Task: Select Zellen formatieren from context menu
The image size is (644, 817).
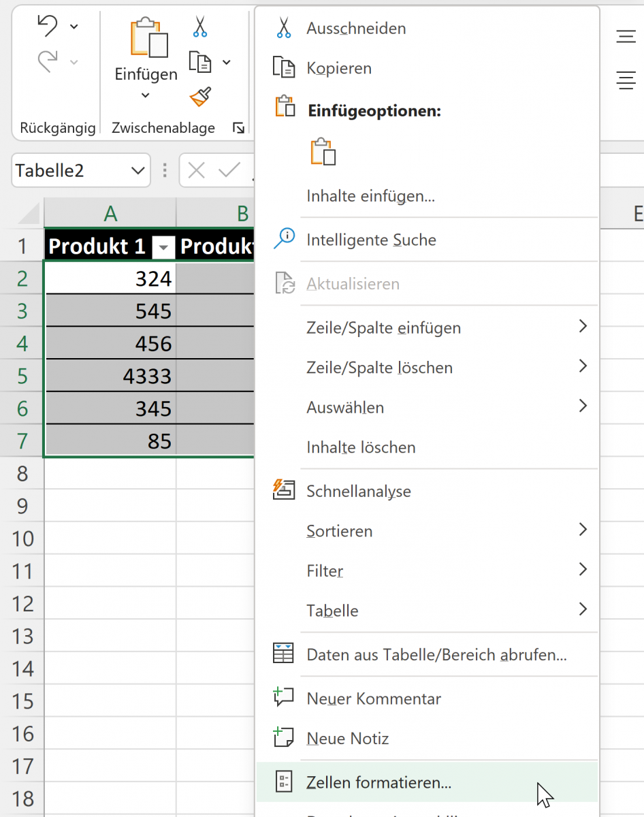Action: (x=379, y=782)
